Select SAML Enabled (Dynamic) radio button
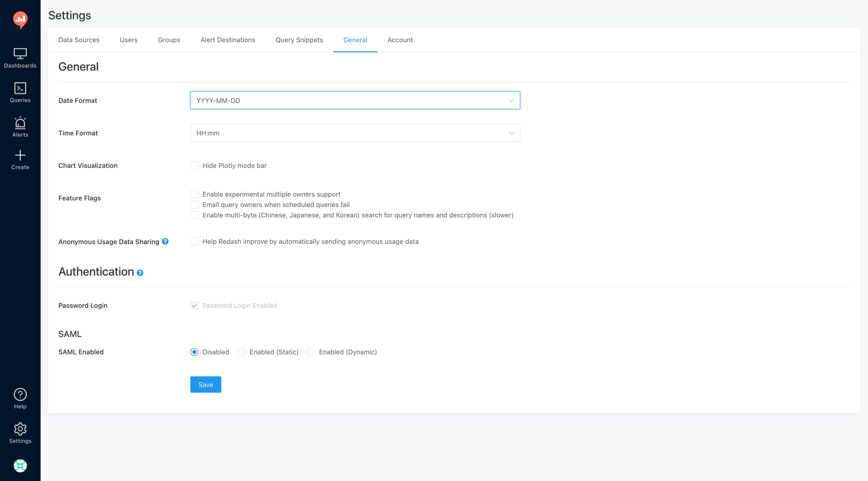Image resolution: width=868 pixels, height=481 pixels. click(x=311, y=352)
